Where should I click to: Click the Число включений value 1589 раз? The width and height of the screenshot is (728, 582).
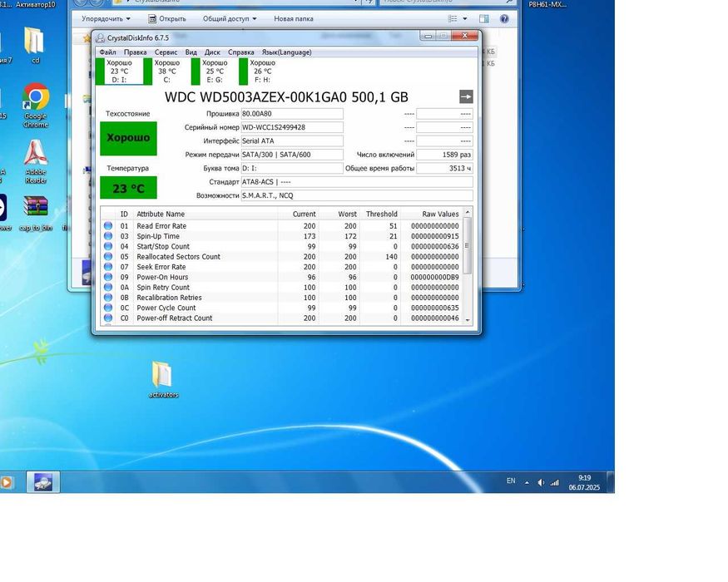(x=445, y=155)
